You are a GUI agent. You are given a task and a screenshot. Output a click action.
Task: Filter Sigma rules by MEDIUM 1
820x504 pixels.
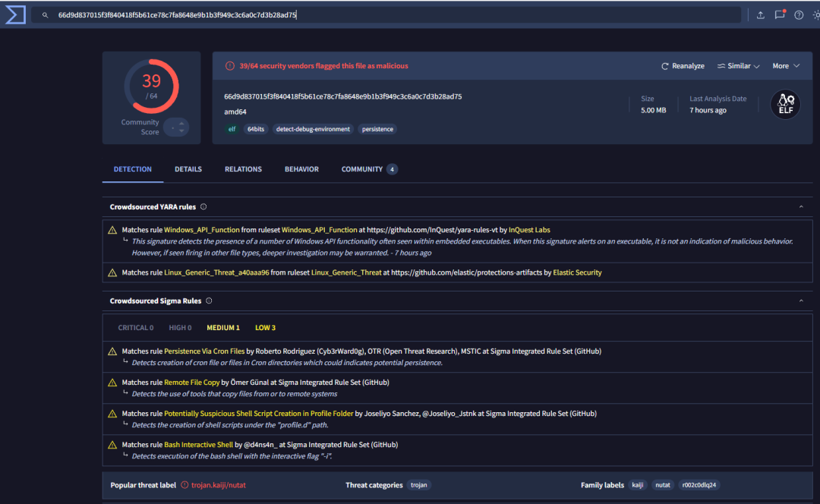(222, 328)
